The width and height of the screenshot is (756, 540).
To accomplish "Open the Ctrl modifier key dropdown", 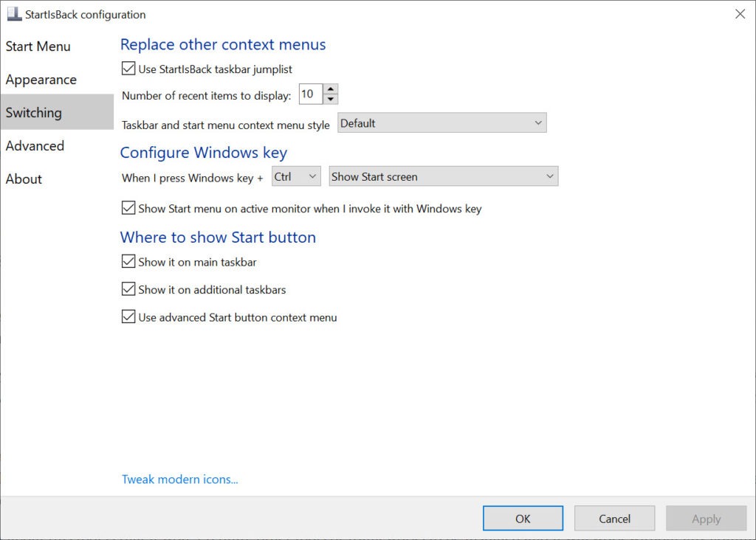I will point(296,176).
